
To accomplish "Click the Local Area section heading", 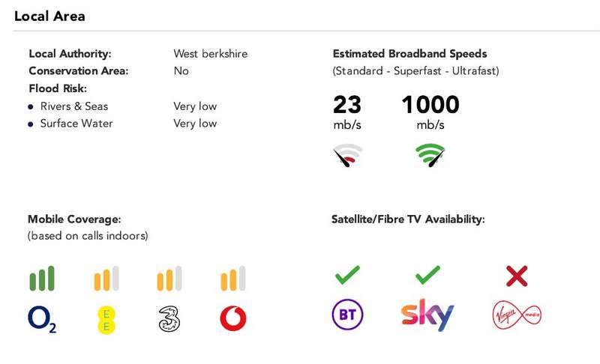I will point(49,16).
